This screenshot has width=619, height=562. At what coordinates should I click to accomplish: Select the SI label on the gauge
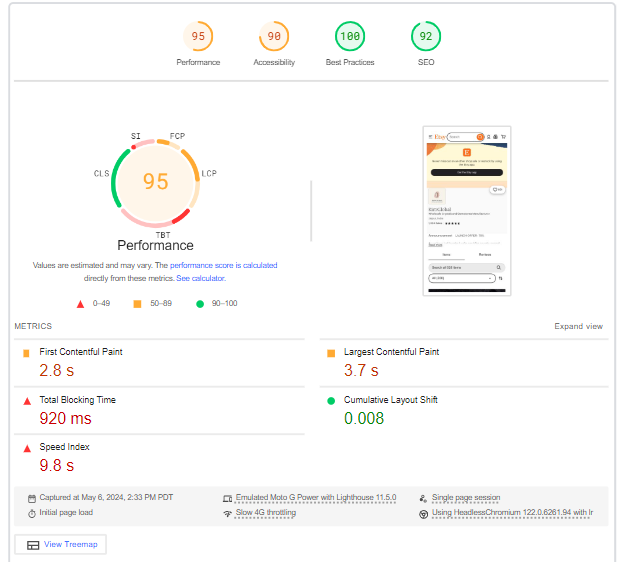pos(135,136)
